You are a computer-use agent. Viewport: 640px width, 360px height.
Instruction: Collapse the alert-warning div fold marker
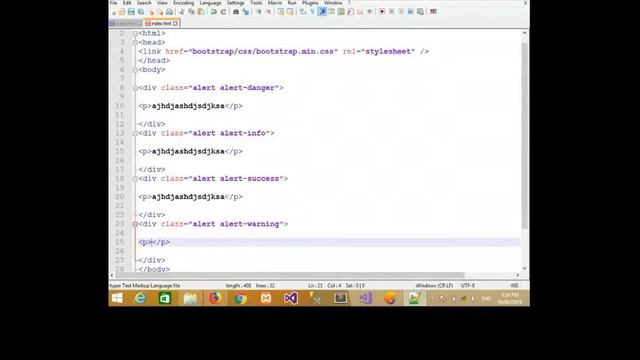click(135, 224)
